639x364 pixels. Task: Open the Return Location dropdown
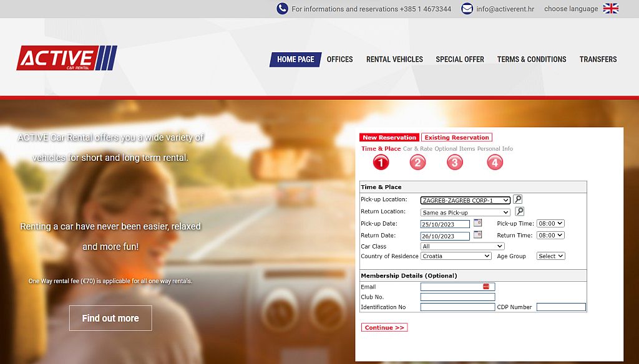click(x=466, y=213)
